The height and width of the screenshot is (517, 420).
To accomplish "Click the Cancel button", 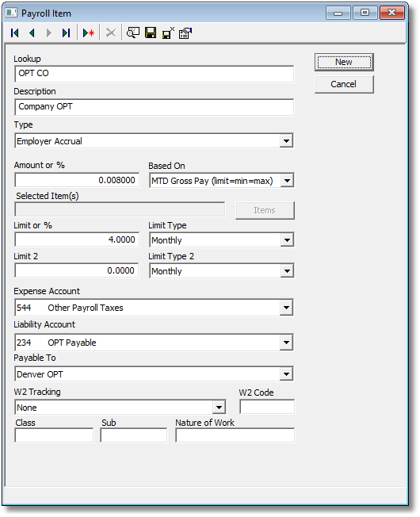I will pos(344,84).
